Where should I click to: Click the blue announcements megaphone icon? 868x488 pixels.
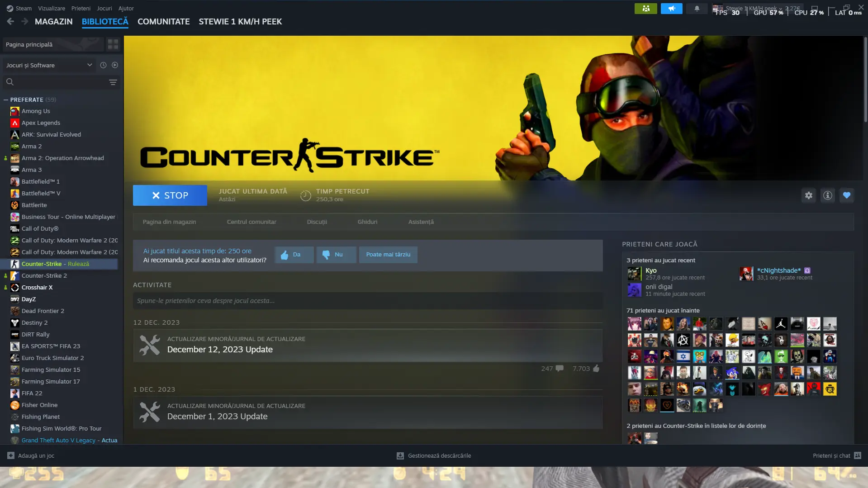click(671, 9)
